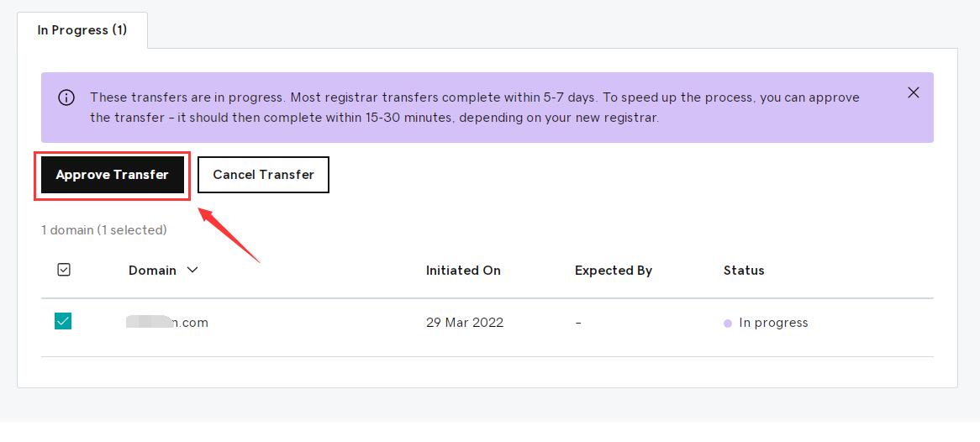Open the blurred .com domain name

(x=167, y=323)
